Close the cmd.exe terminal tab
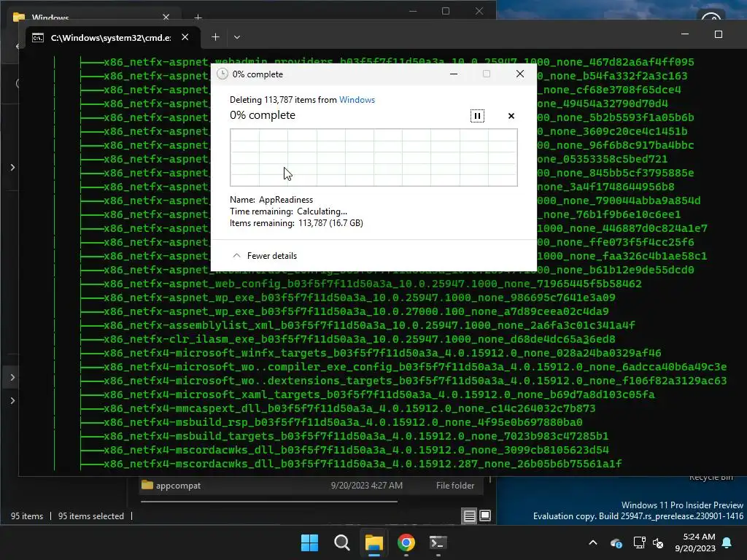Image resolution: width=747 pixels, height=560 pixels. coord(185,37)
